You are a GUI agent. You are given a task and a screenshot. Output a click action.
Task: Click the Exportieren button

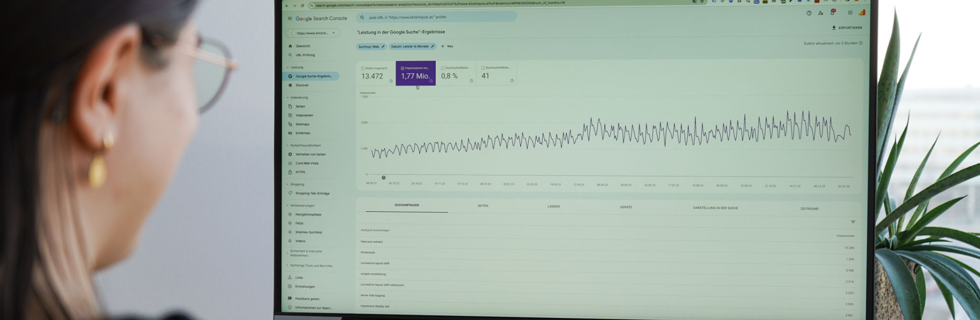847,28
